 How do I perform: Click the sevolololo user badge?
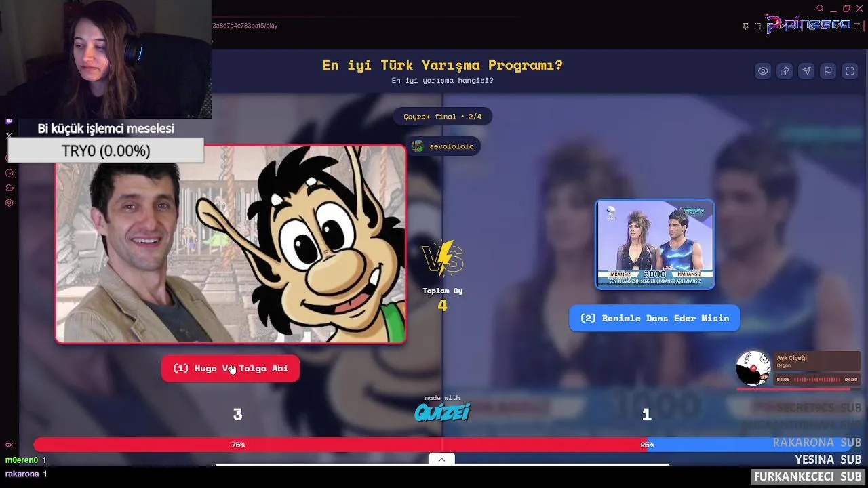pos(443,146)
